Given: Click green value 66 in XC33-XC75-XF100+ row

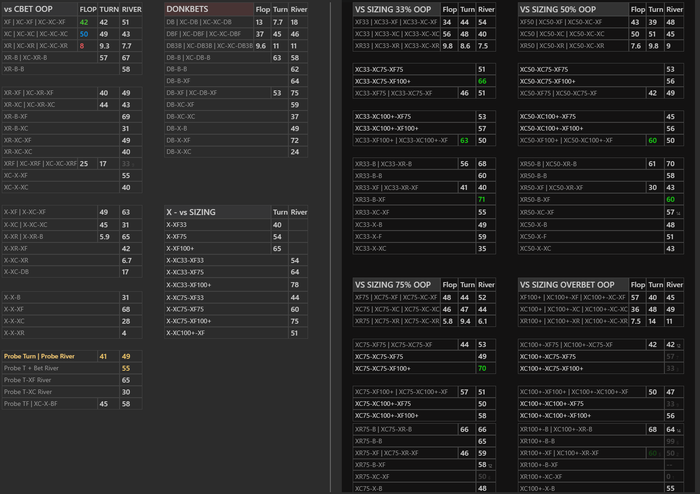Looking at the screenshot, I should (482, 81).
